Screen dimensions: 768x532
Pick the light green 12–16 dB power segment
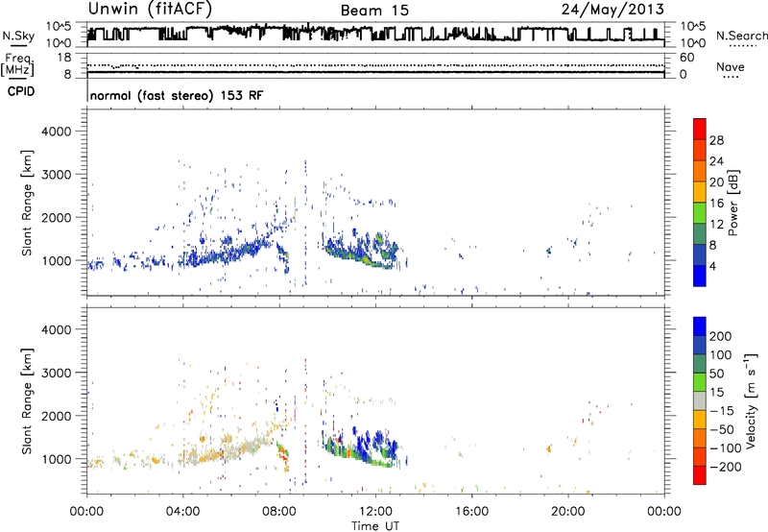(x=700, y=213)
